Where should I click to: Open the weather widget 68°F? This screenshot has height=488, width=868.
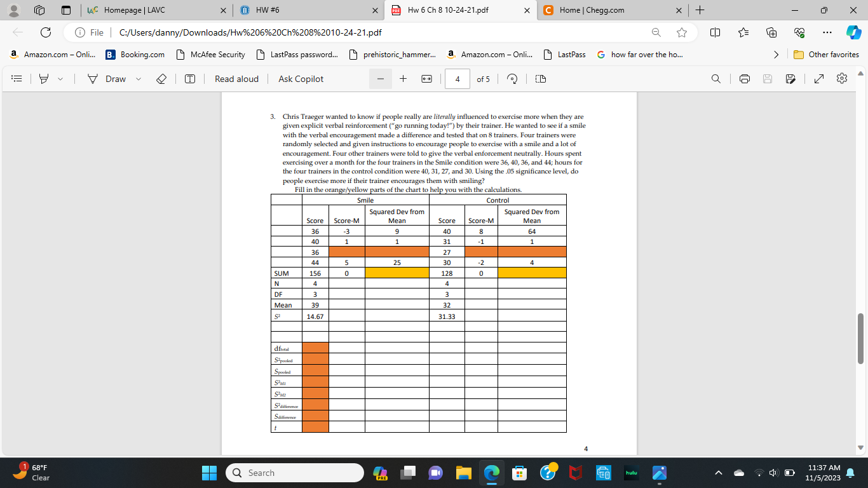32,473
